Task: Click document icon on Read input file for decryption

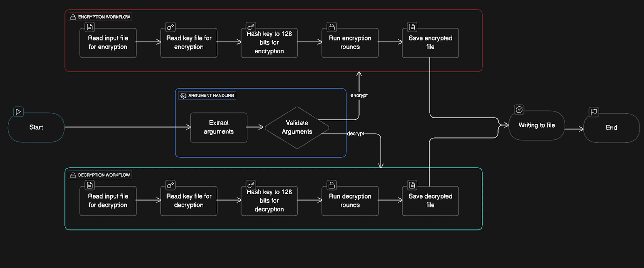Action: (90, 185)
